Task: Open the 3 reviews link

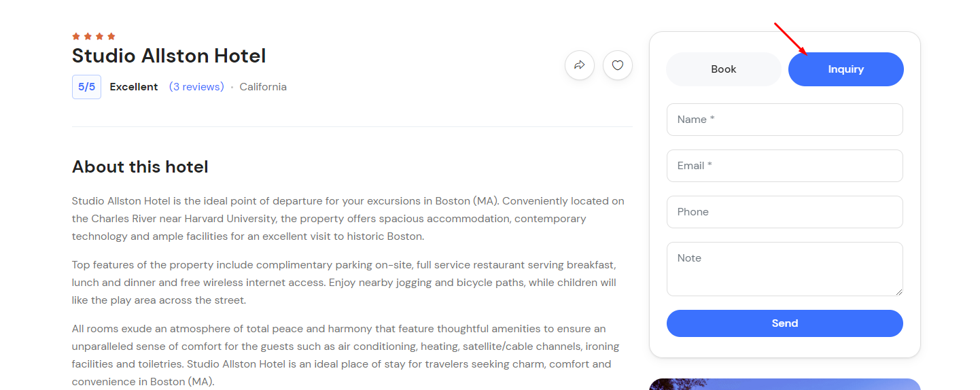Action: [196, 87]
